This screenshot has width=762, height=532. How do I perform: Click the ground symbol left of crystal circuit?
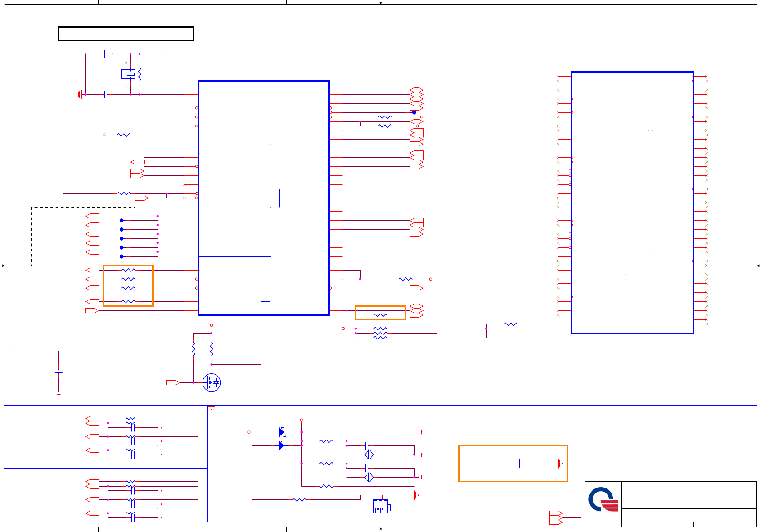[80, 94]
